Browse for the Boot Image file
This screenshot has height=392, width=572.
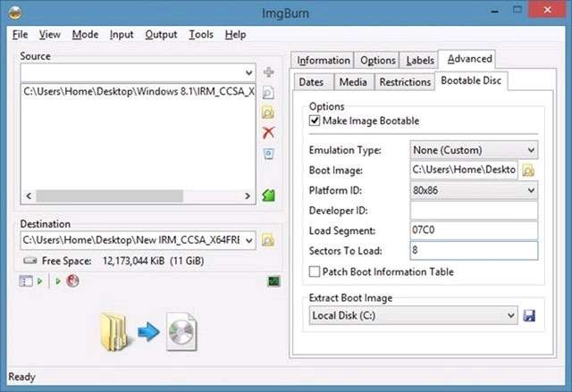[x=528, y=170]
